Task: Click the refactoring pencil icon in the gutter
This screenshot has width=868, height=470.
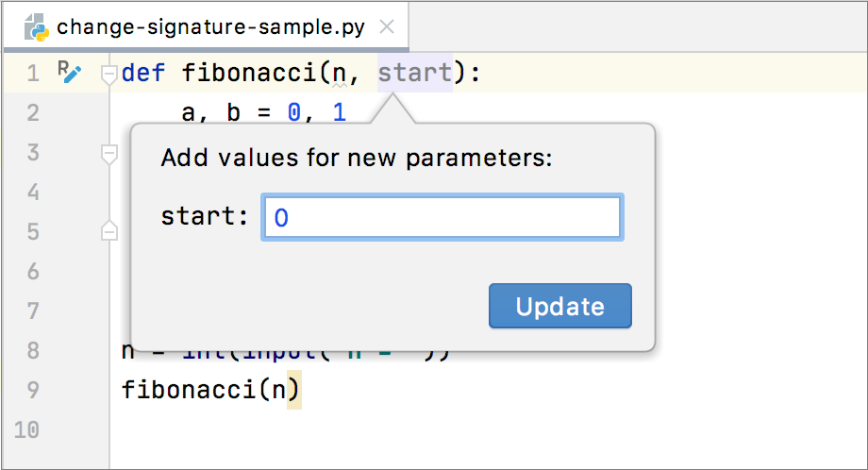Action: [x=70, y=72]
